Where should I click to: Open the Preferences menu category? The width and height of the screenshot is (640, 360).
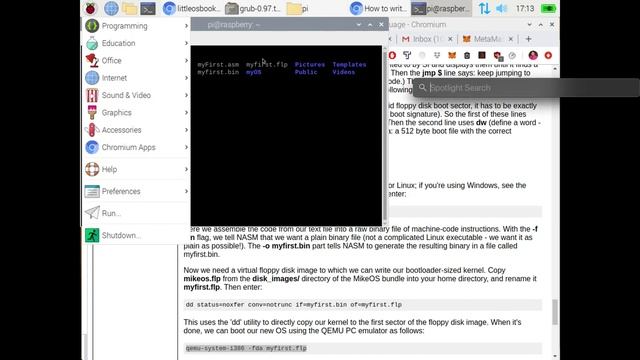click(x=136, y=191)
